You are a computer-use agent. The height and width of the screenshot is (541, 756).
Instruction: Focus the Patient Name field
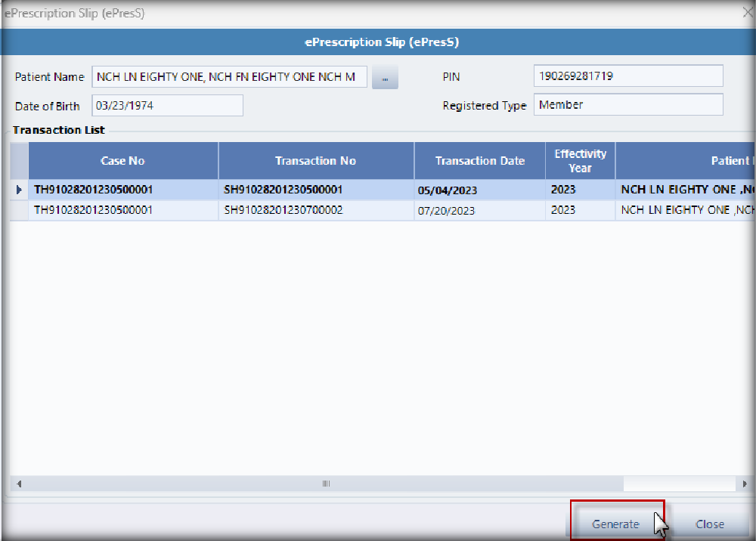[229, 77]
